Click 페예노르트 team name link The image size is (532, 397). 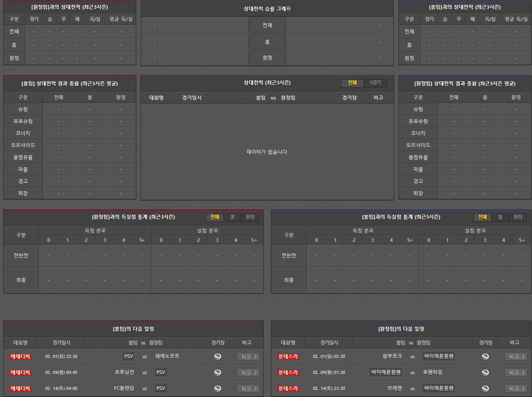[167, 356]
